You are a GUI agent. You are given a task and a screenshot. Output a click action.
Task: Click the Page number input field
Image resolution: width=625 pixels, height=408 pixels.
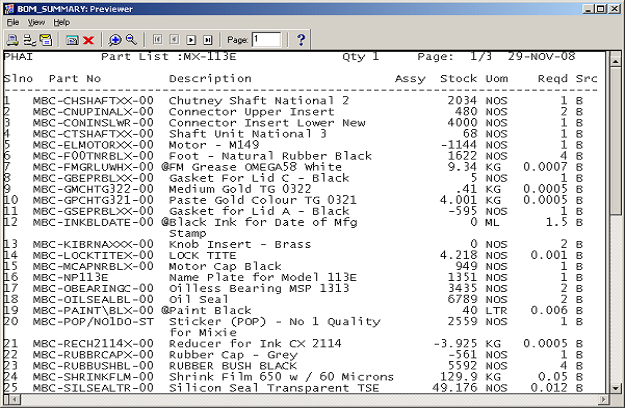pos(266,39)
